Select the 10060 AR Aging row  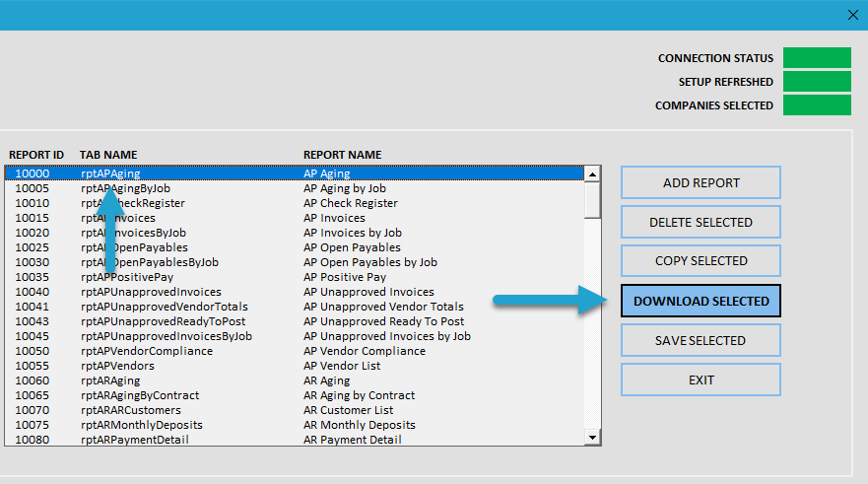coord(295,380)
